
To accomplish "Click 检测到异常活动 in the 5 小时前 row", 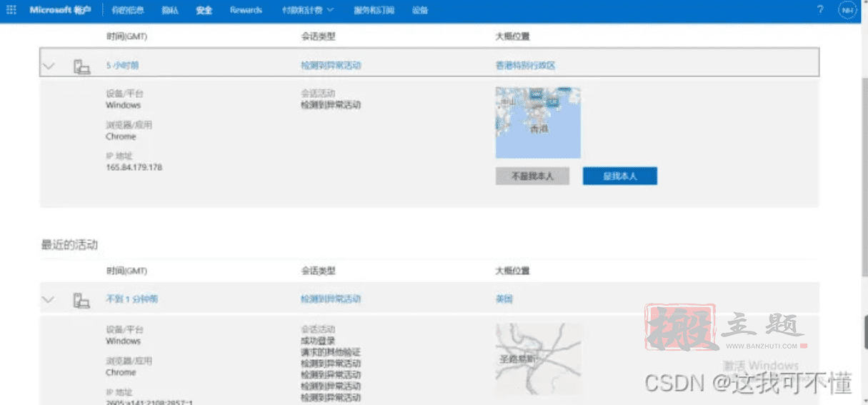I will coord(331,65).
